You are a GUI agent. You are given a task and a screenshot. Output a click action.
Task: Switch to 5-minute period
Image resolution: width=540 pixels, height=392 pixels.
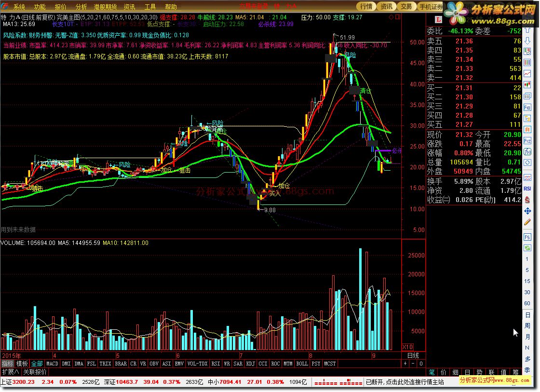(x=527, y=270)
